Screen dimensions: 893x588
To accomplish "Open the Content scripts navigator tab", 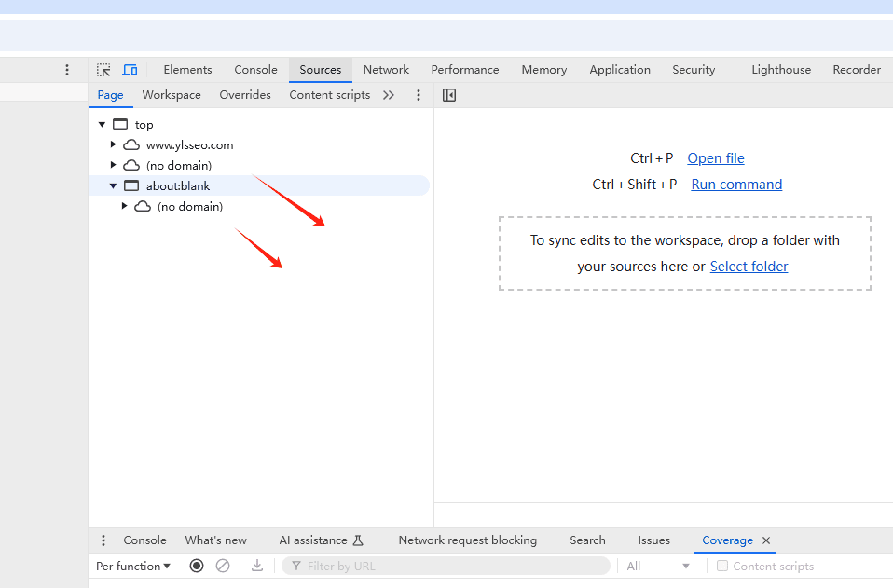I will (330, 95).
